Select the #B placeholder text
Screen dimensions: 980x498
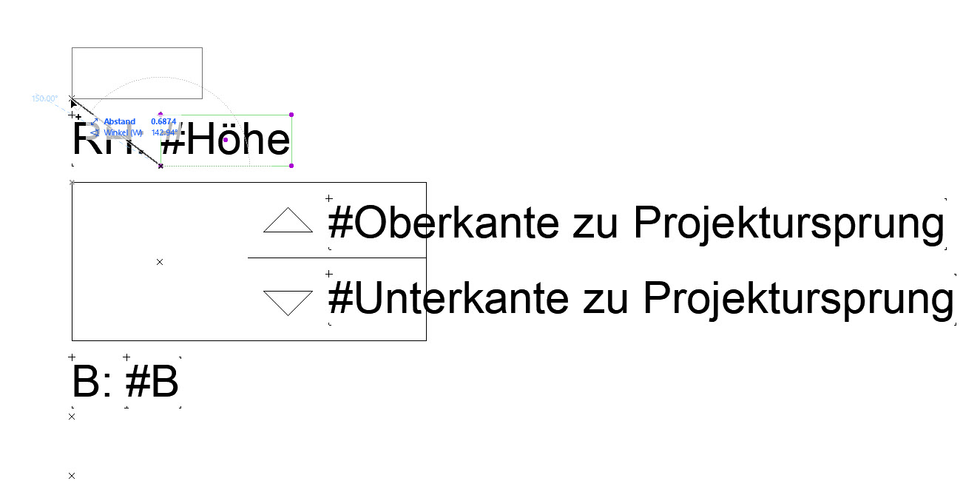[x=153, y=382]
